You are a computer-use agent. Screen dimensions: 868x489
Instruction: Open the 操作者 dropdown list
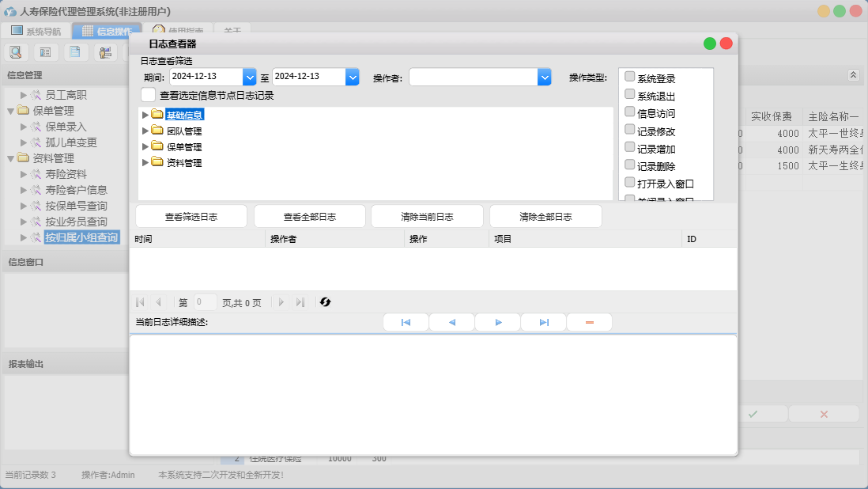(544, 77)
